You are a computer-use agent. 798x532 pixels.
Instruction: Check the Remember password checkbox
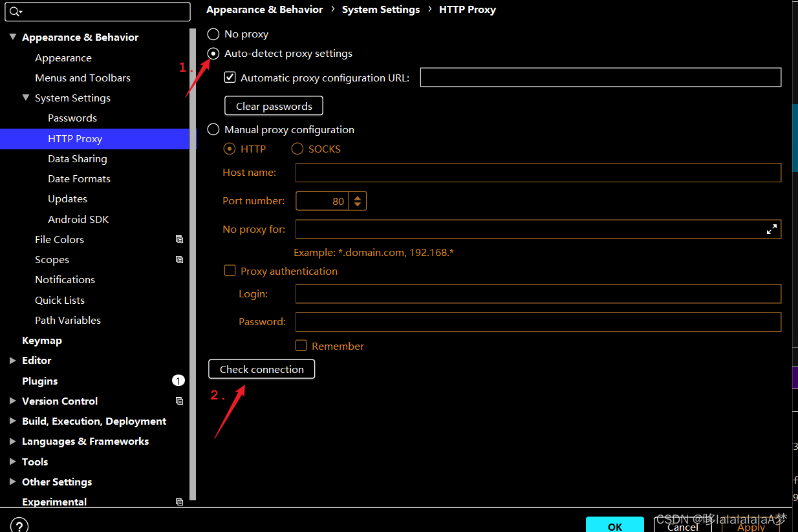click(x=301, y=345)
